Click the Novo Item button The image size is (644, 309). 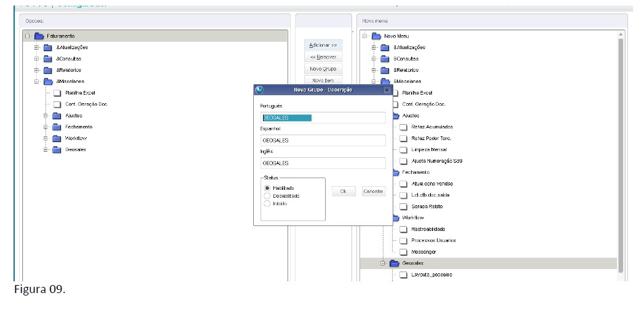click(x=323, y=80)
